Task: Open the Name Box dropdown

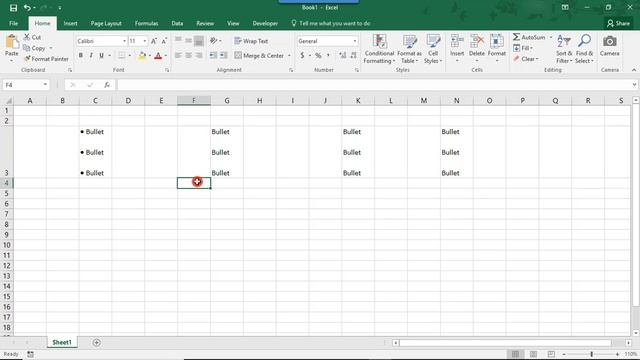Action: (45, 85)
